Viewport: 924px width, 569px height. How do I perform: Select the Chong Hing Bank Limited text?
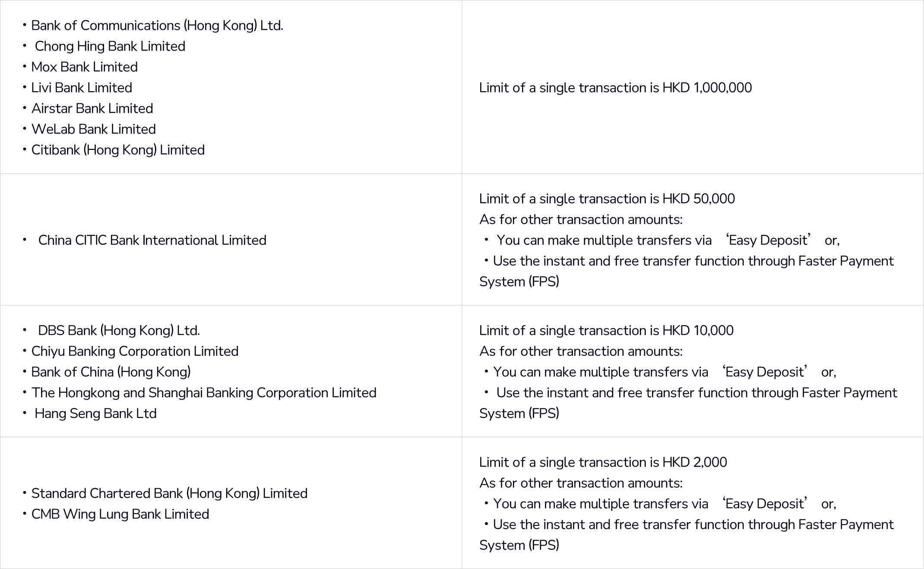[110, 46]
